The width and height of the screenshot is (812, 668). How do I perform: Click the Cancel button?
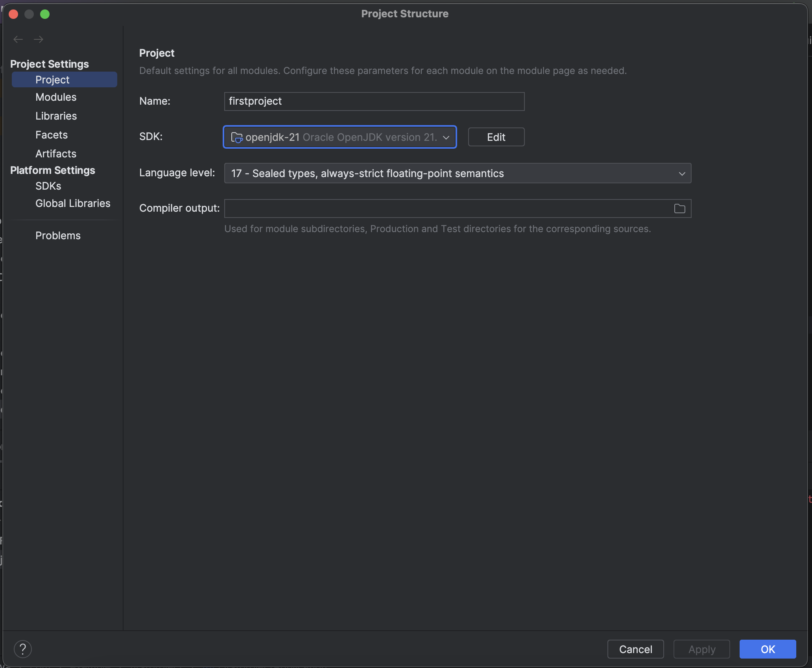[635, 649]
